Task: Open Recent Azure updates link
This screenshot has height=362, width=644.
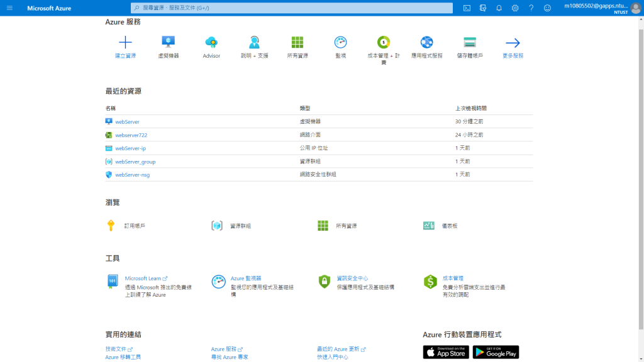Action: point(341,349)
